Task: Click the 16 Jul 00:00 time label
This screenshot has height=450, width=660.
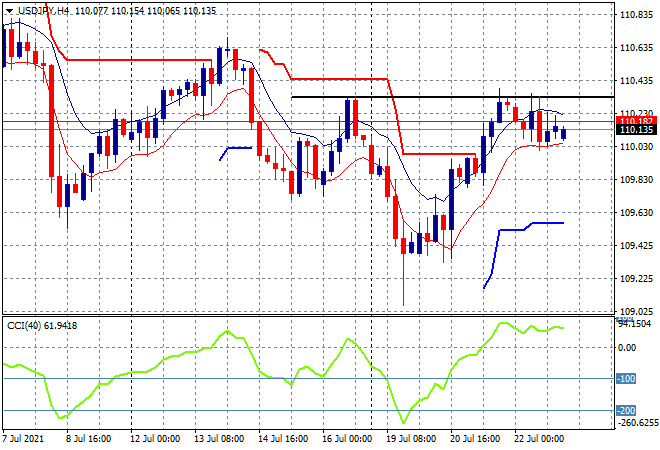Action: pos(347,439)
